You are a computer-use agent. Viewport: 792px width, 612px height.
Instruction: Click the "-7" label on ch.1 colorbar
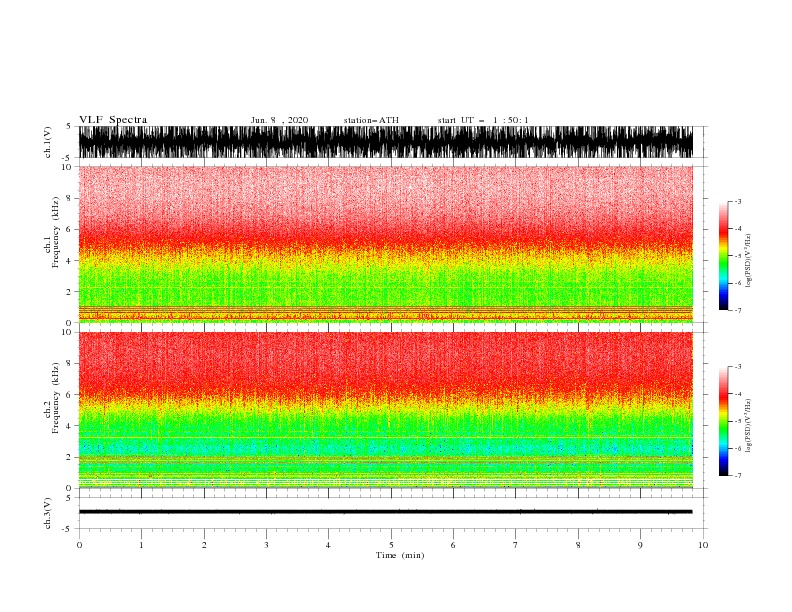737,310
